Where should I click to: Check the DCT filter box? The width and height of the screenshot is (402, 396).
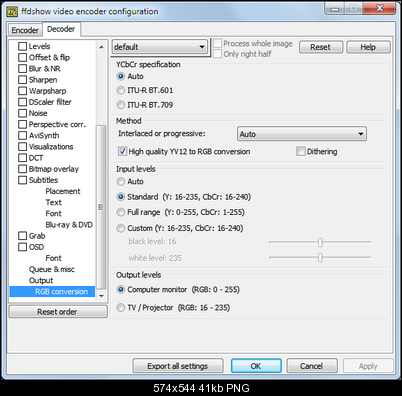click(x=22, y=158)
